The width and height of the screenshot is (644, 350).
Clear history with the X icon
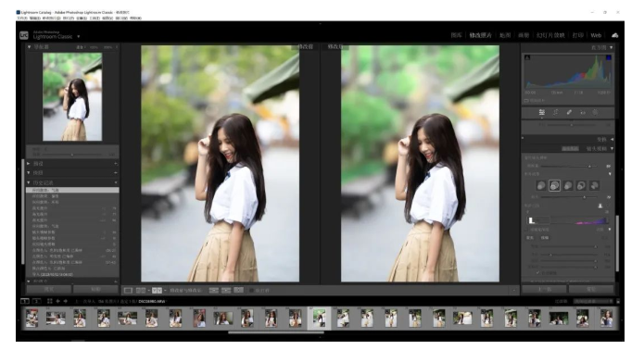tap(116, 182)
